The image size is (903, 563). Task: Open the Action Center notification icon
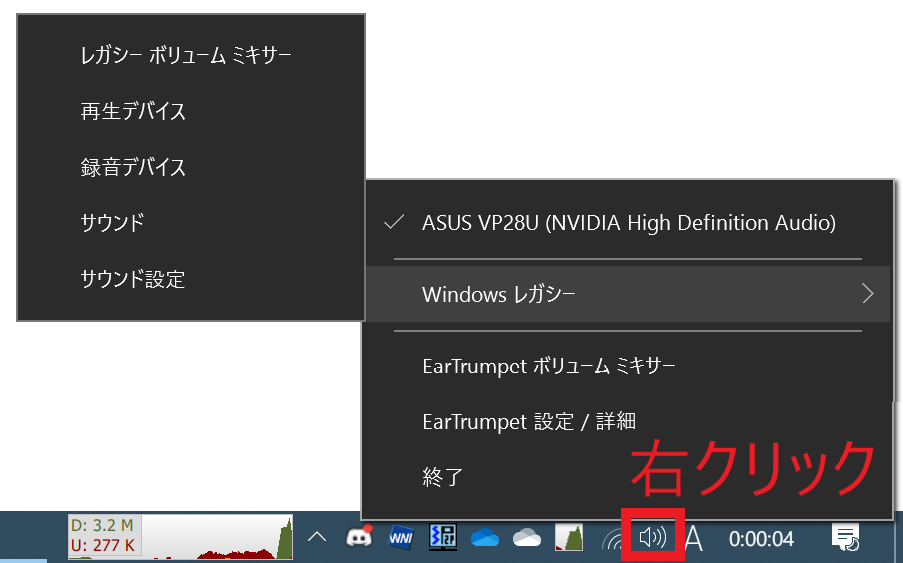click(x=845, y=538)
